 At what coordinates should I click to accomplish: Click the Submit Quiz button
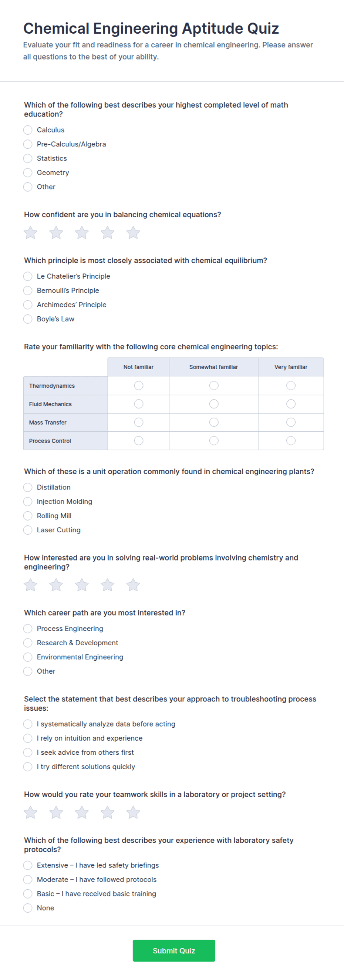point(174,951)
